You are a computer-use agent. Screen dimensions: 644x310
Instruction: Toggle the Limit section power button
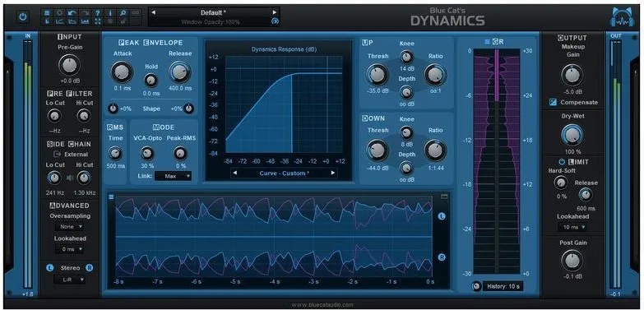pos(562,162)
